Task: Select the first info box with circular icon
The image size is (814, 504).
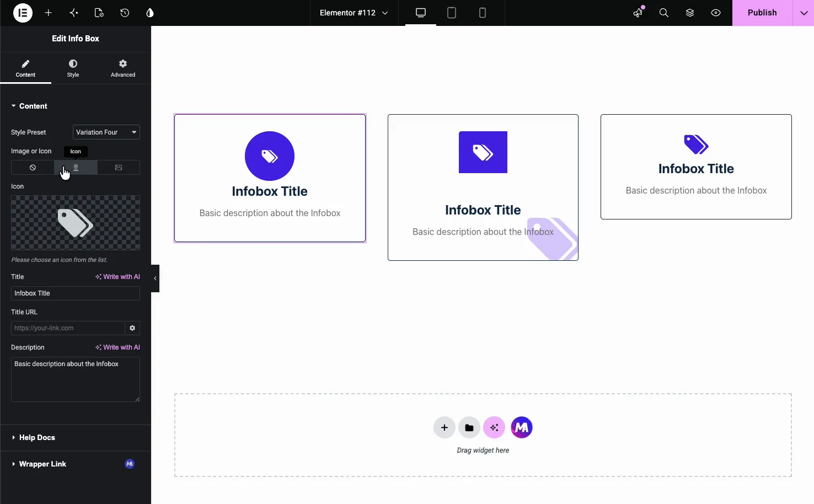Action: pyautogui.click(x=270, y=178)
